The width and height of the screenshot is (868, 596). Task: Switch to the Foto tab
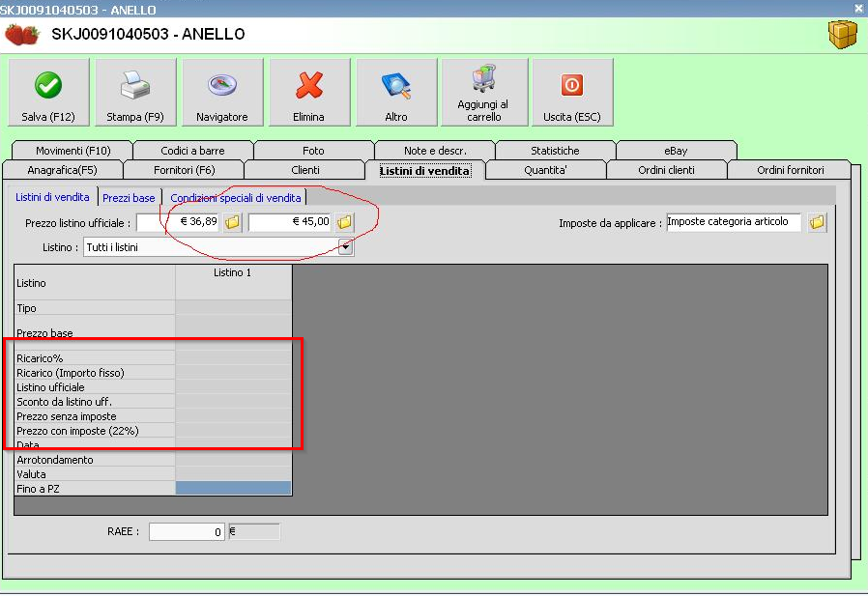[x=313, y=151]
